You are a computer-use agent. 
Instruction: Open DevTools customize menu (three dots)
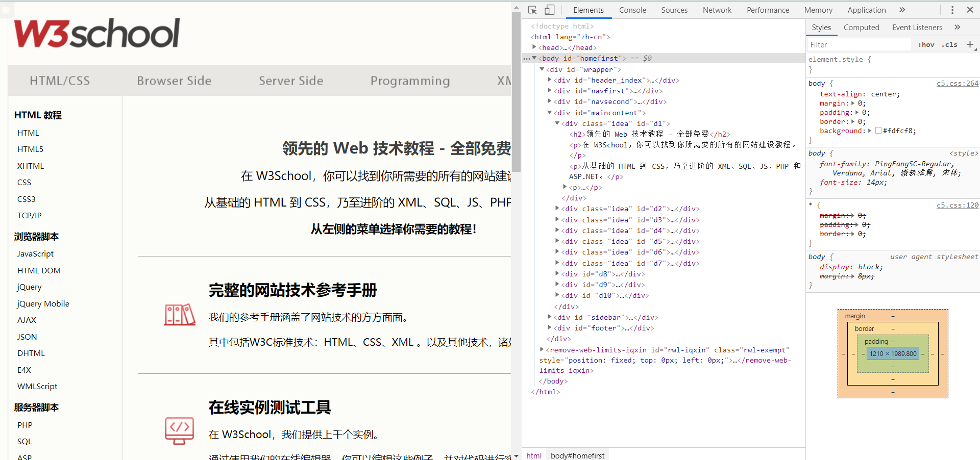tap(952, 10)
